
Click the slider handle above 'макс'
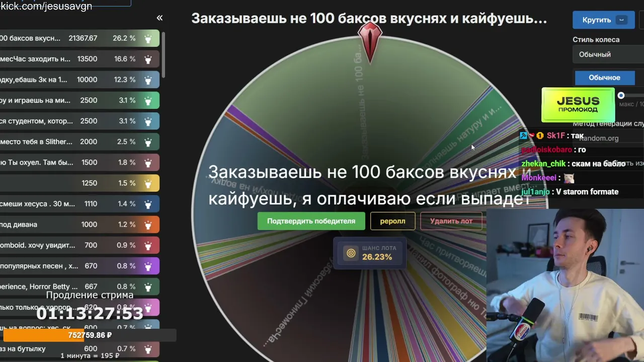pos(621,96)
